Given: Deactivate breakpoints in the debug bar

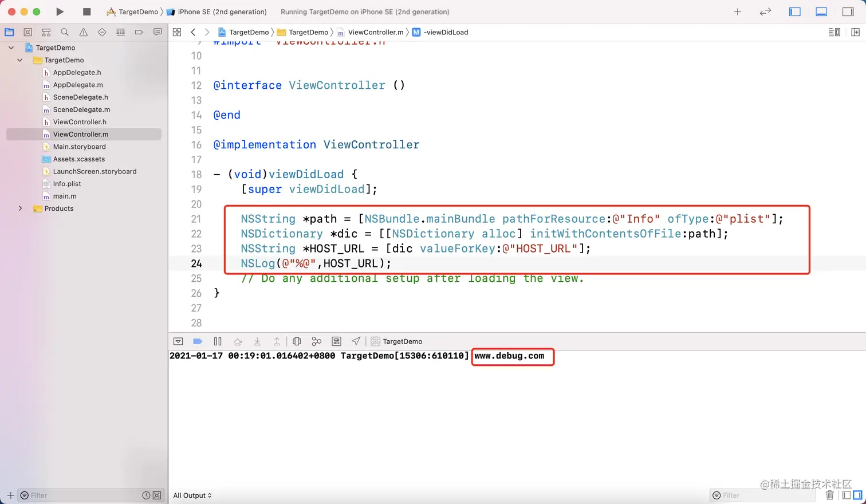Looking at the screenshot, I should (198, 341).
